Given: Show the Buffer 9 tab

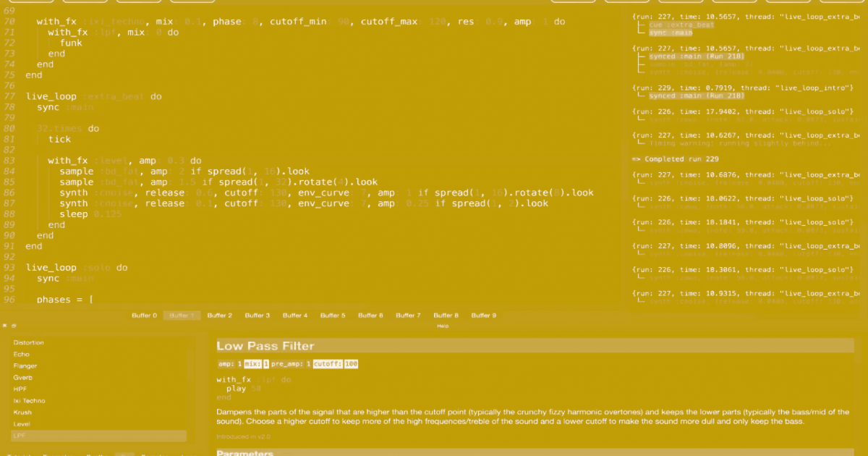Looking at the screenshot, I should click(x=484, y=316).
